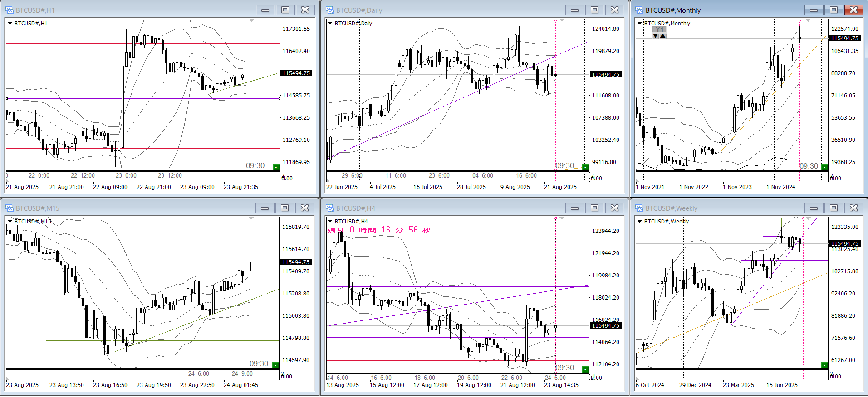Click the chart icon in BTCUSD#,H1 title bar
The image size is (868, 397).
(x=10, y=10)
